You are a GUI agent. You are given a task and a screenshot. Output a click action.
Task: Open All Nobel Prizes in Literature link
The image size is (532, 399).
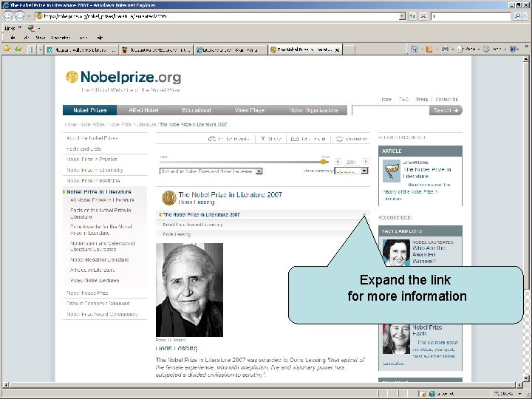(x=102, y=200)
